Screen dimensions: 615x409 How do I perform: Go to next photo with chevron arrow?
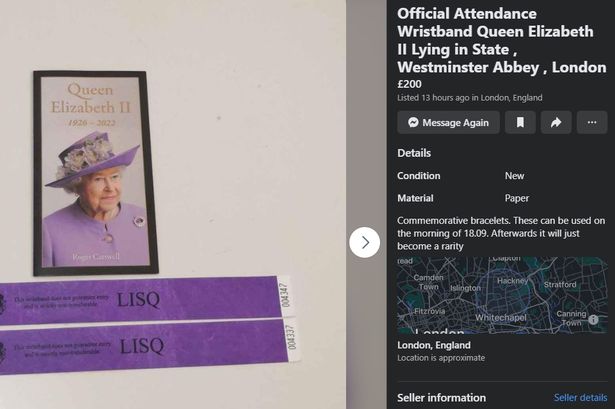[365, 242]
